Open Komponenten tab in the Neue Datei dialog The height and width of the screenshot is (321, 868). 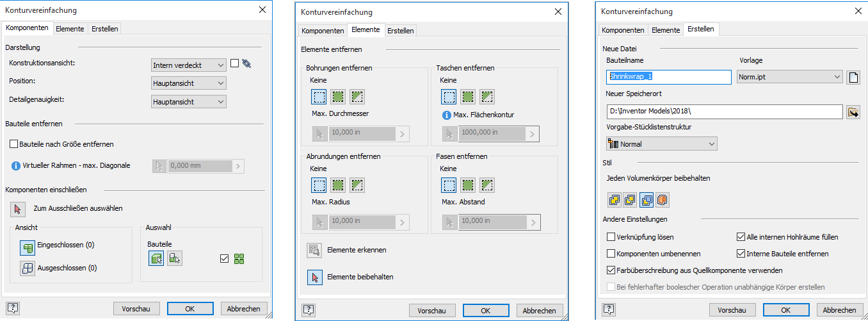tap(623, 30)
